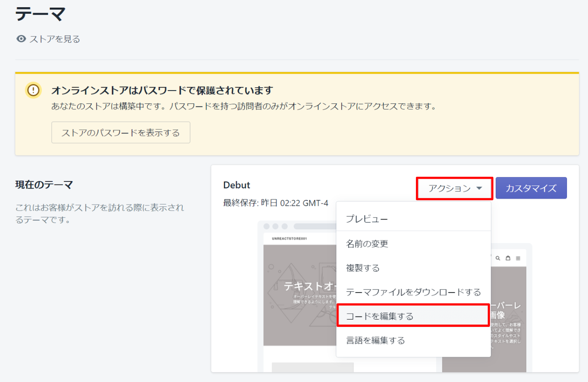Screen dimensions: 588x382
Task: Click the browser window dots in desktop preview
Action: [x=275, y=226]
